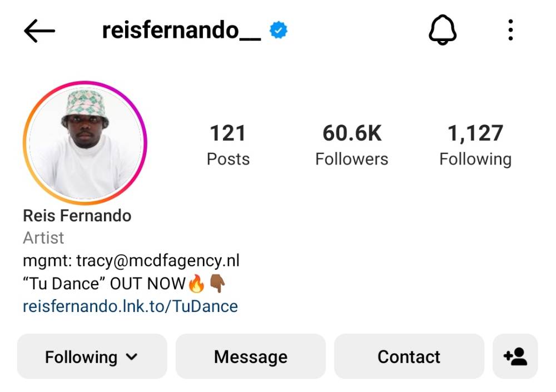View the 121 Posts count

tap(228, 145)
